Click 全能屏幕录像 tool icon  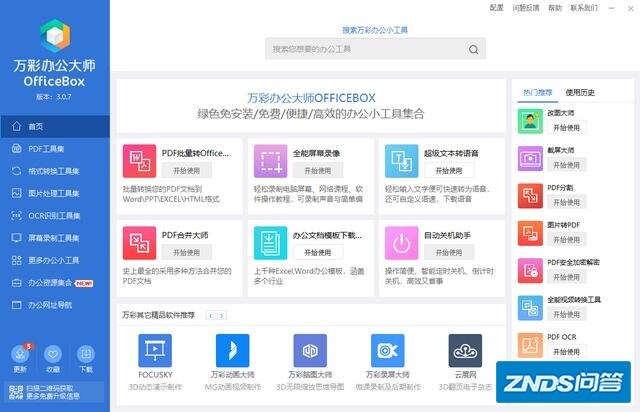tap(271, 161)
